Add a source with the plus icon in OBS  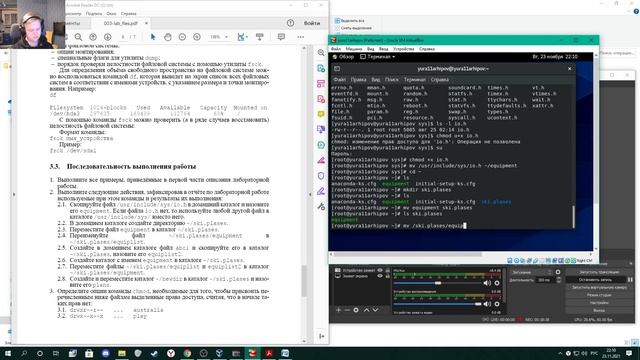(338, 310)
